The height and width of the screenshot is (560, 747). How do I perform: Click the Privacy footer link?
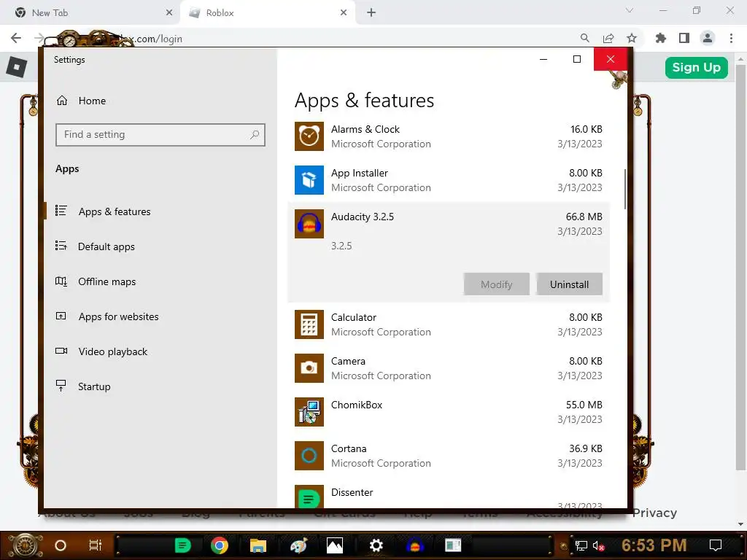click(654, 513)
